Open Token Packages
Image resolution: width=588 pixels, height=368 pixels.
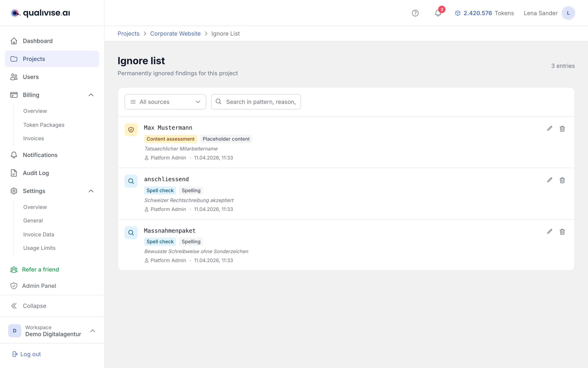[x=44, y=125]
